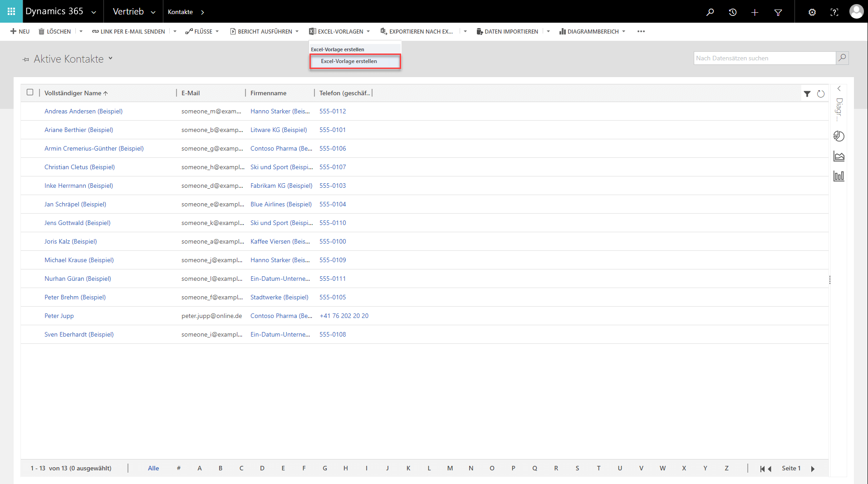868x484 pixels.
Task: Filter contacts by letter A
Action: [199, 468]
